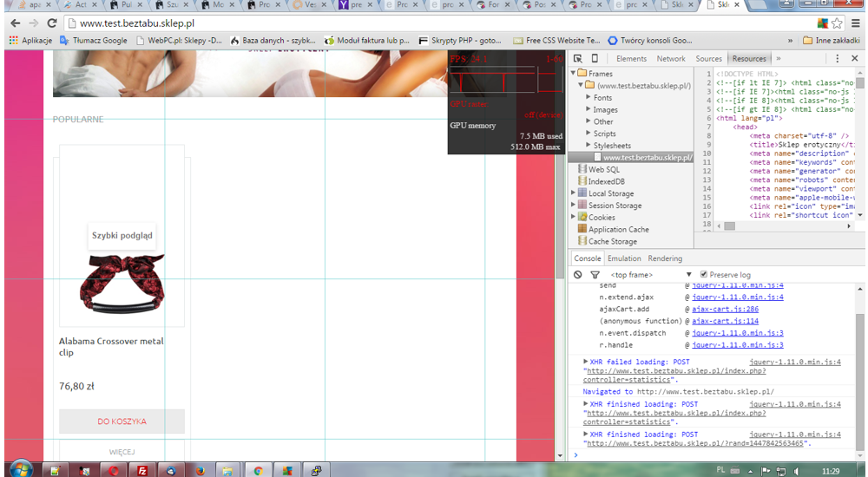Open Windows Explorer folder on taskbar
This screenshot has width=868, height=477.
[227, 471]
